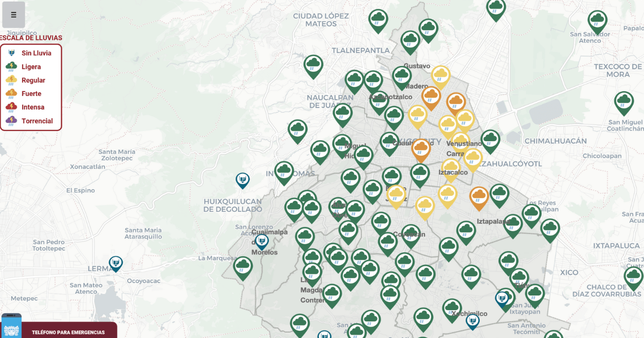Click green marker above San Miguel Coatlinchán
644x338 pixels.
(x=624, y=102)
